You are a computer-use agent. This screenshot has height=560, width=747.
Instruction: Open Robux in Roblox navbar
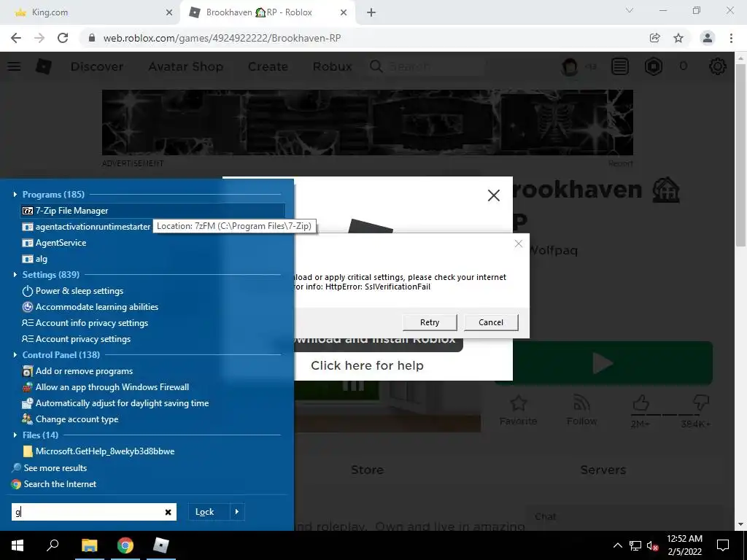332,66
